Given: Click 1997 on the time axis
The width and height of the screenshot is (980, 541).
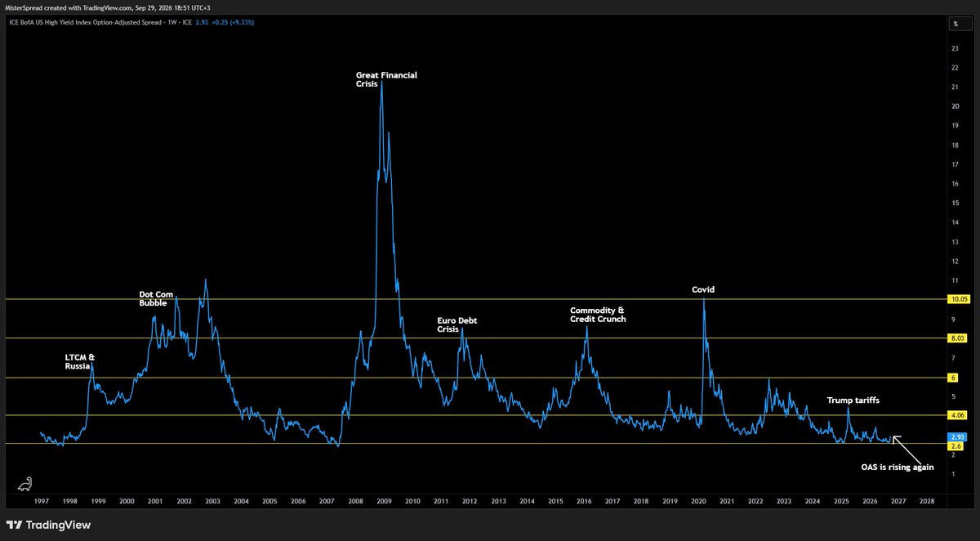Looking at the screenshot, I should tap(41, 500).
